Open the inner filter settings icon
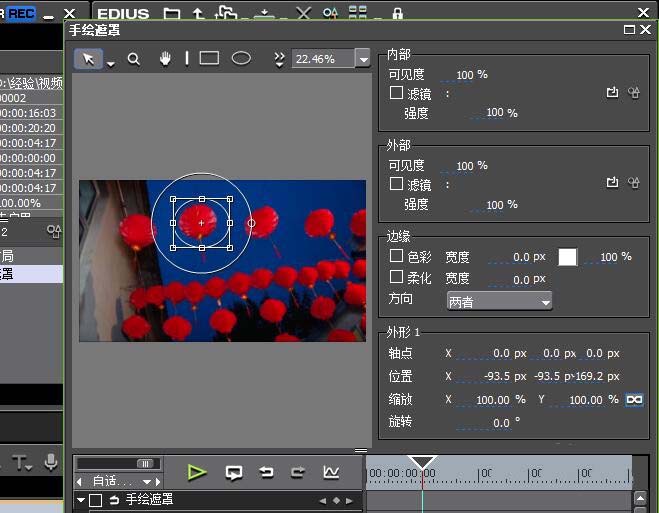The height and width of the screenshot is (513, 659). 634,92
